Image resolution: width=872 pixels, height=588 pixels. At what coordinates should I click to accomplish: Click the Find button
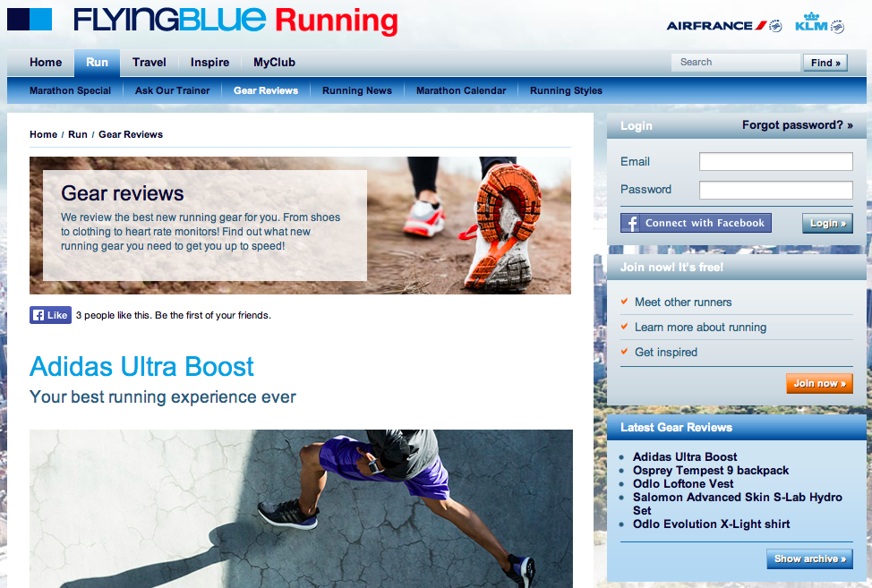pyautogui.click(x=825, y=63)
